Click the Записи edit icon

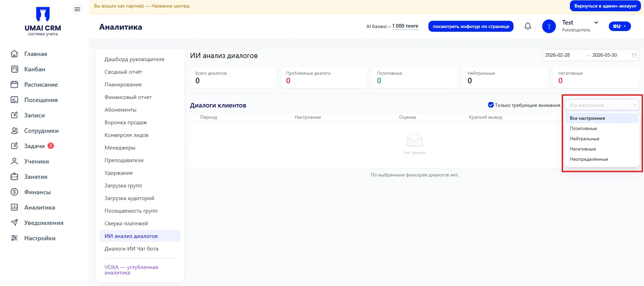[x=14, y=115]
